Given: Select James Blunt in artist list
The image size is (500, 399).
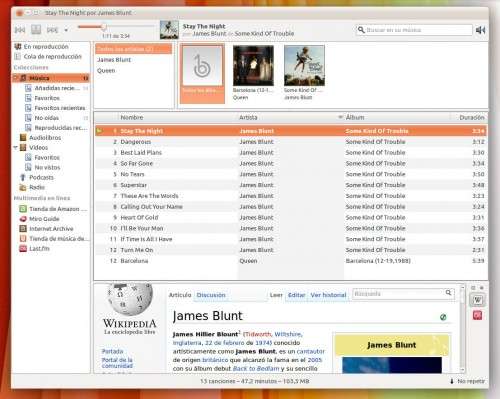Looking at the screenshot, I should point(114,60).
